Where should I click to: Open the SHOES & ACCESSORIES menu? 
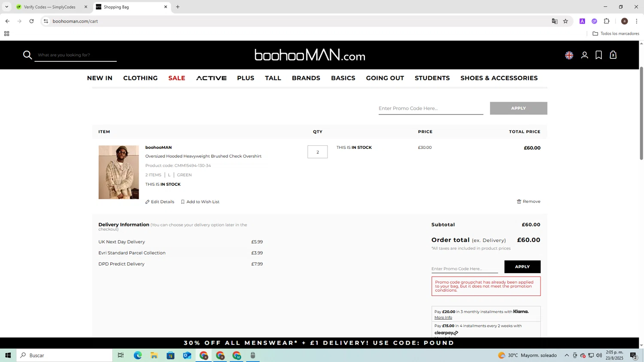point(499,78)
